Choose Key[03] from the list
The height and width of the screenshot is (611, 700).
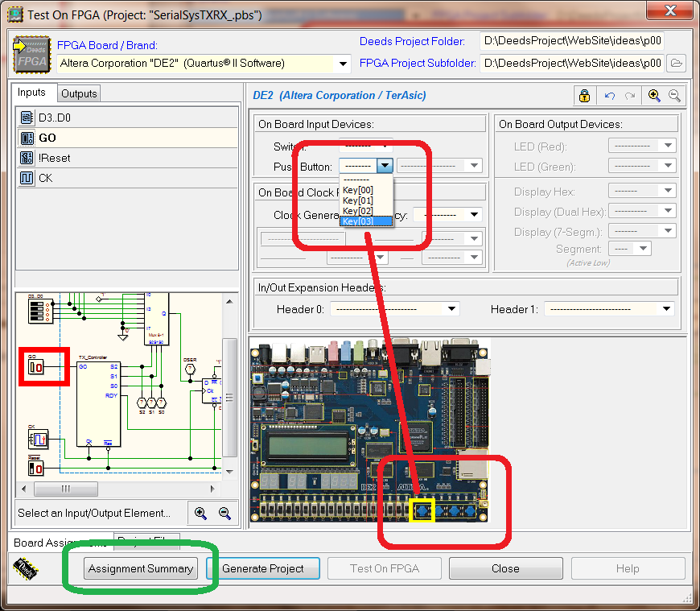coord(366,221)
